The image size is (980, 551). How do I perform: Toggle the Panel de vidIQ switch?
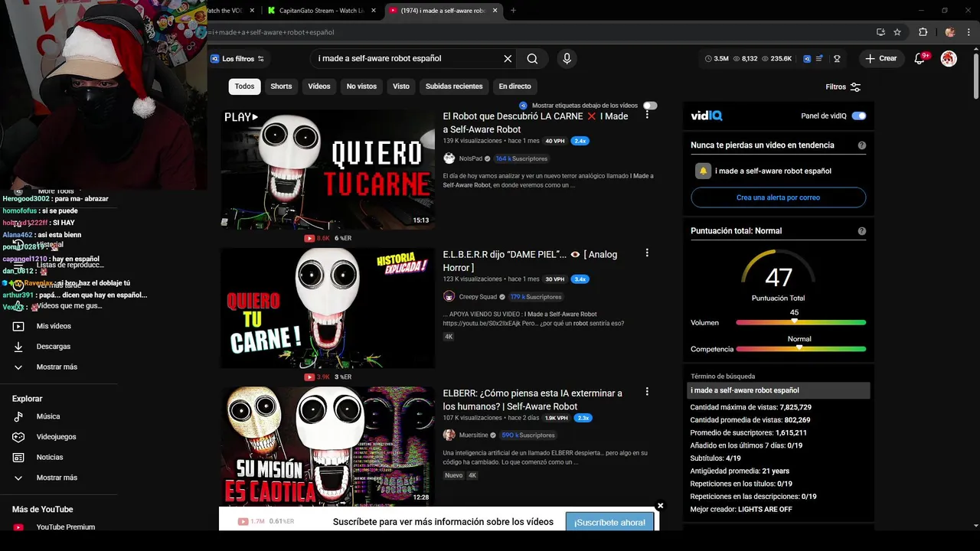[x=859, y=116]
